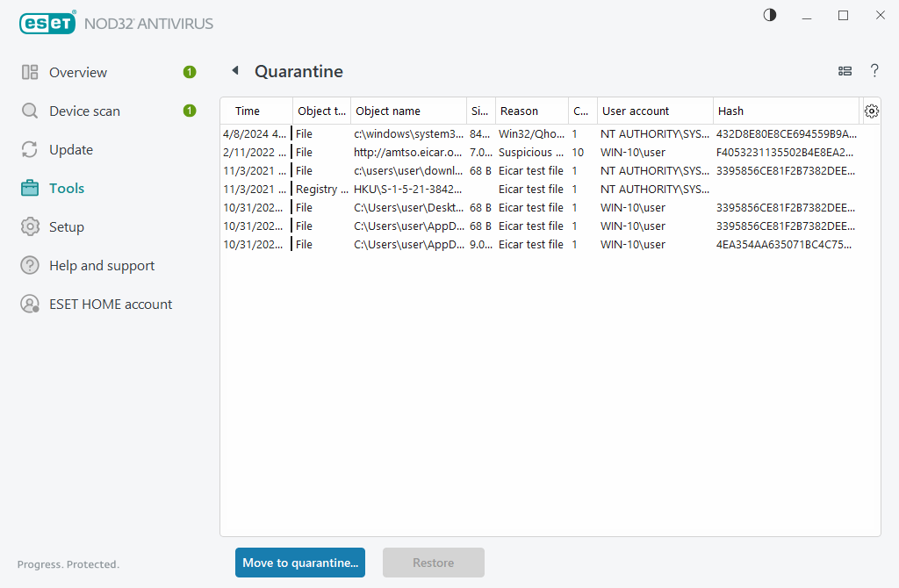Switch view with the list layout icon
This screenshot has height=588, width=899.
pyautogui.click(x=845, y=71)
